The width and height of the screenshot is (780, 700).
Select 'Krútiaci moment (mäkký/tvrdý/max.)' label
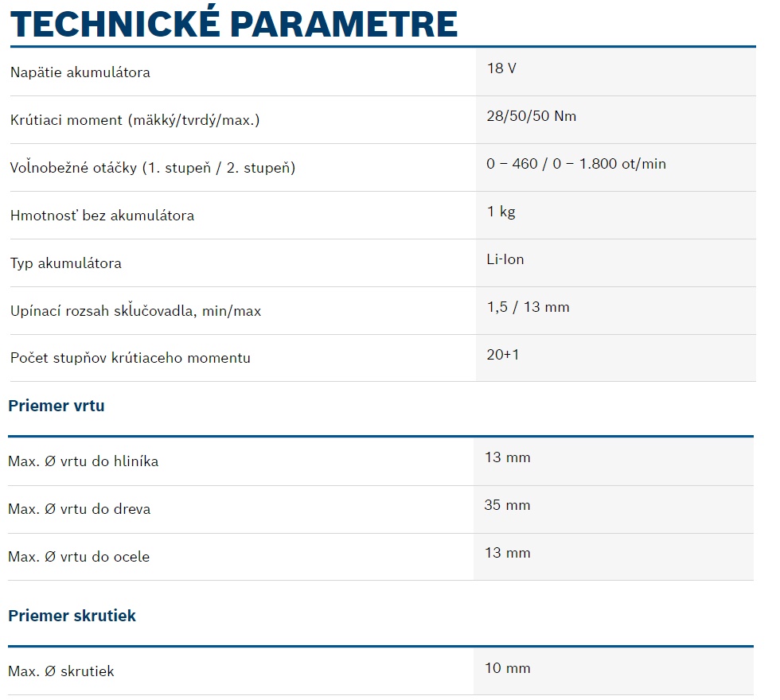coord(135,120)
